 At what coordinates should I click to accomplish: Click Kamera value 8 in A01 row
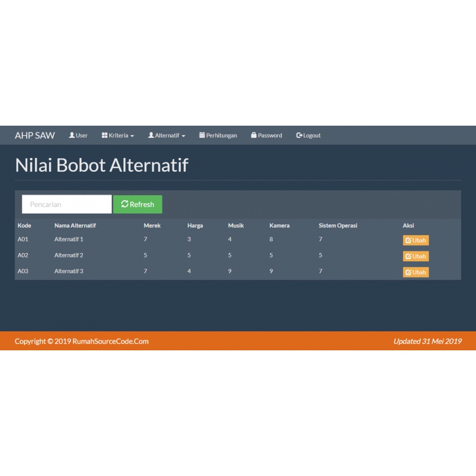coord(271,239)
